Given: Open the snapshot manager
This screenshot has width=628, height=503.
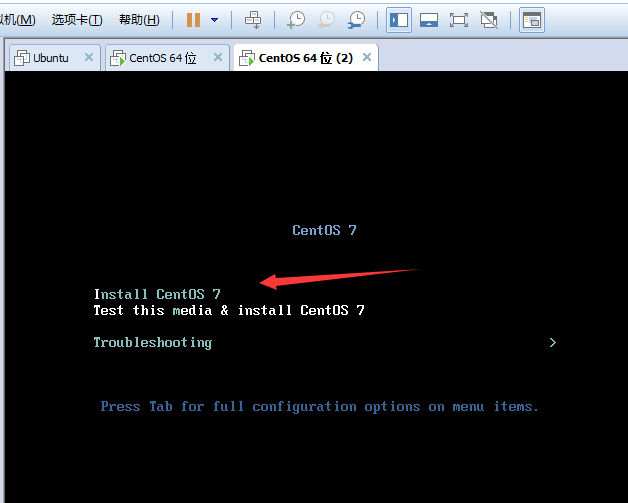Looking at the screenshot, I should pos(356,20).
